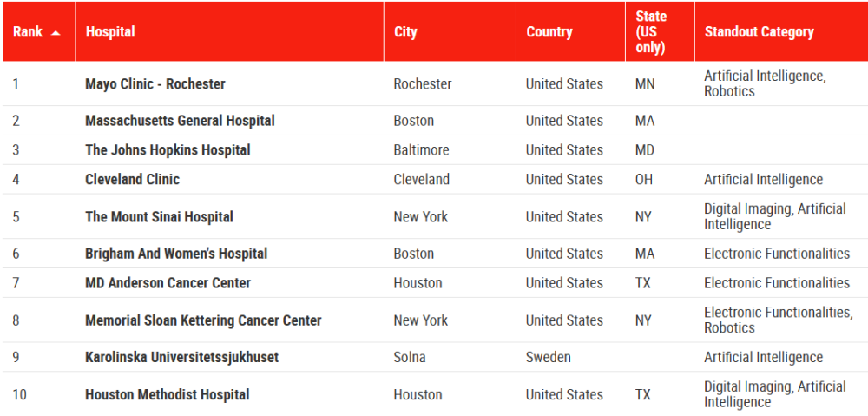
Task: Select MD Anderson Cancer Center name
Action: pos(168,282)
